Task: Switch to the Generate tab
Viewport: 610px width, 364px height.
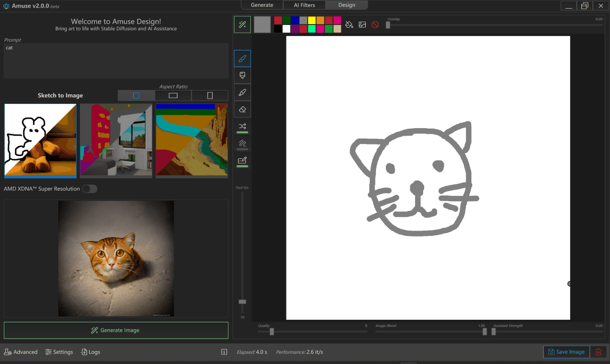Action: pos(262,5)
